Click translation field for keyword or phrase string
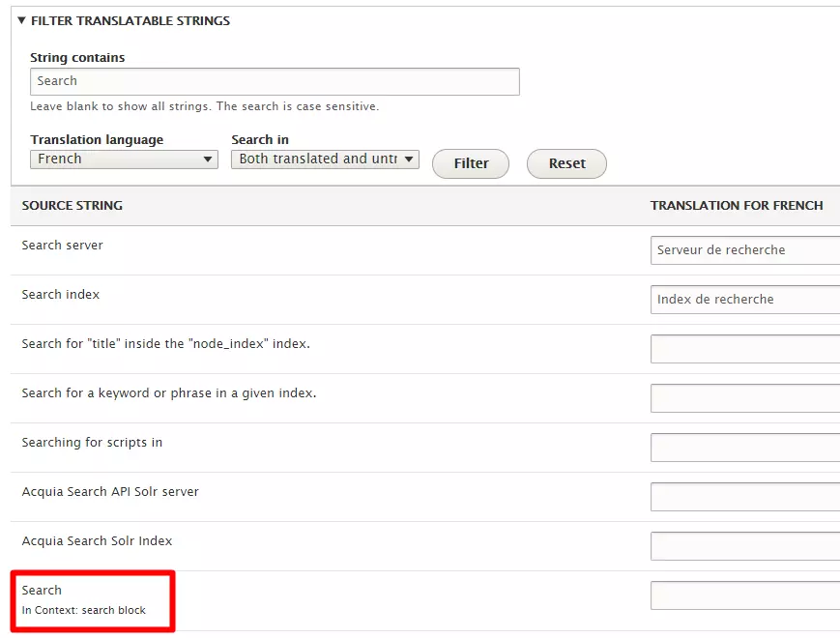Viewport: 840px width, 638px height. 744,398
